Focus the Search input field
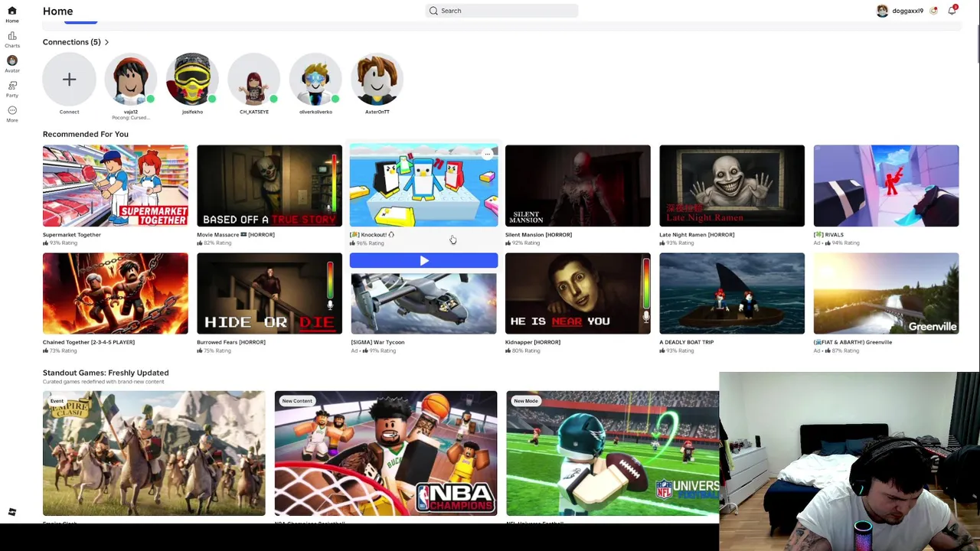This screenshot has height=551, width=980. 501,11
